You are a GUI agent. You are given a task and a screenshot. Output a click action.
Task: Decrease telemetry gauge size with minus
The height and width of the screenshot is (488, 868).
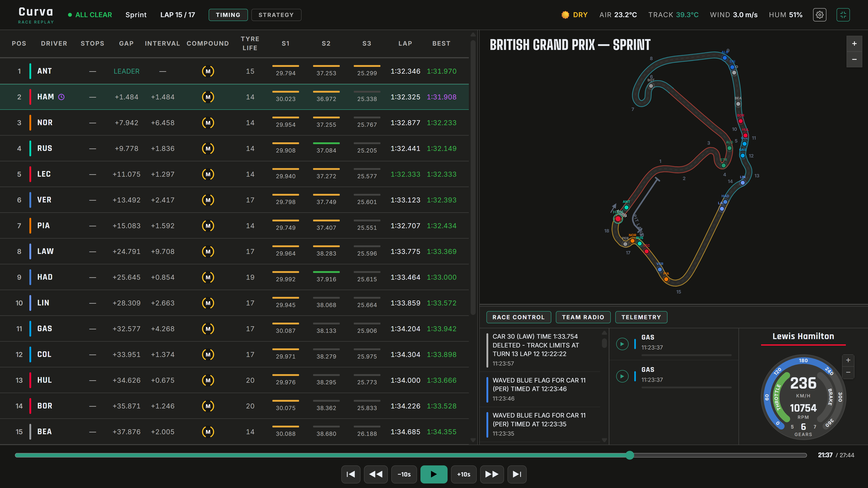[x=848, y=373]
